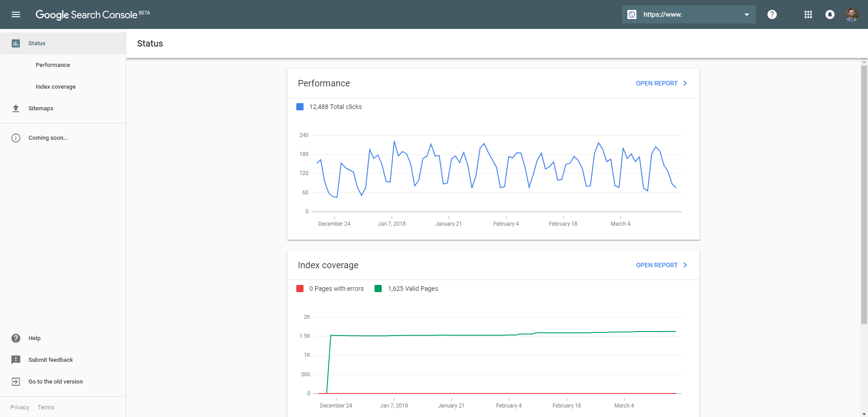Toggle the Total clicks blue legend swatch
868x417 pixels.
coord(300,107)
